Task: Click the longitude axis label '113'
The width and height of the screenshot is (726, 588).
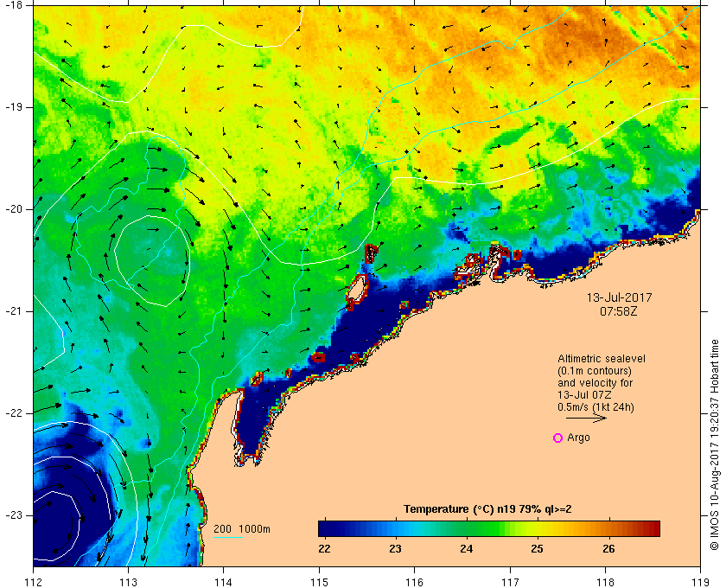Action: pyautogui.click(x=128, y=581)
